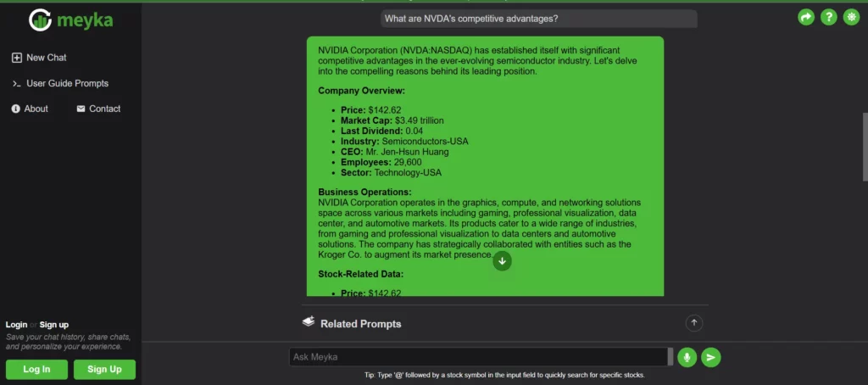Click the About info icon
The image size is (868, 385).
[16, 109]
